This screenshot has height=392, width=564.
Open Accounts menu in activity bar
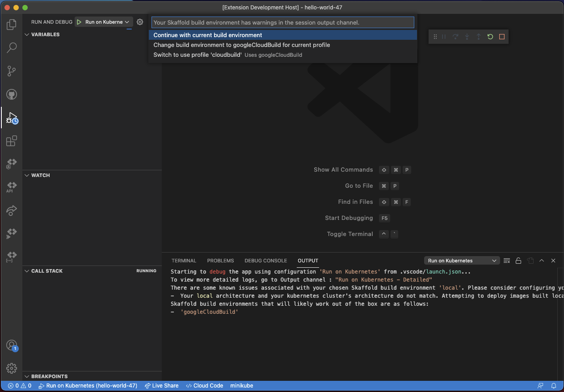click(12, 346)
